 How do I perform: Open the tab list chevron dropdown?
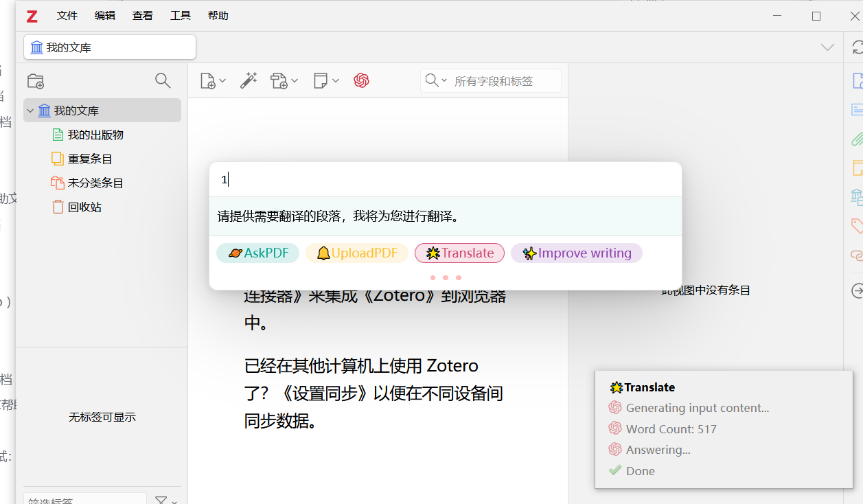tap(827, 47)
